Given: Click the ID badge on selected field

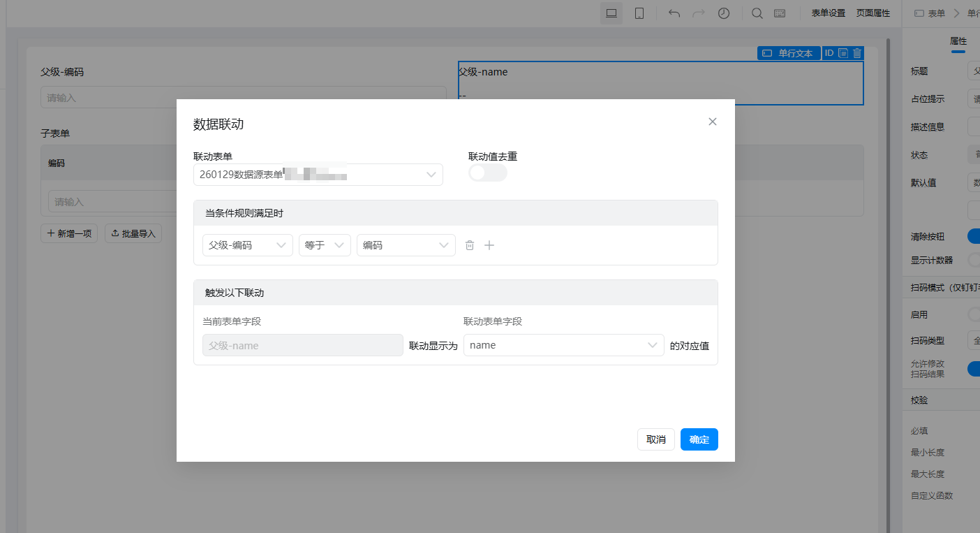Looking at the screenshot, I should coord(829,53).
